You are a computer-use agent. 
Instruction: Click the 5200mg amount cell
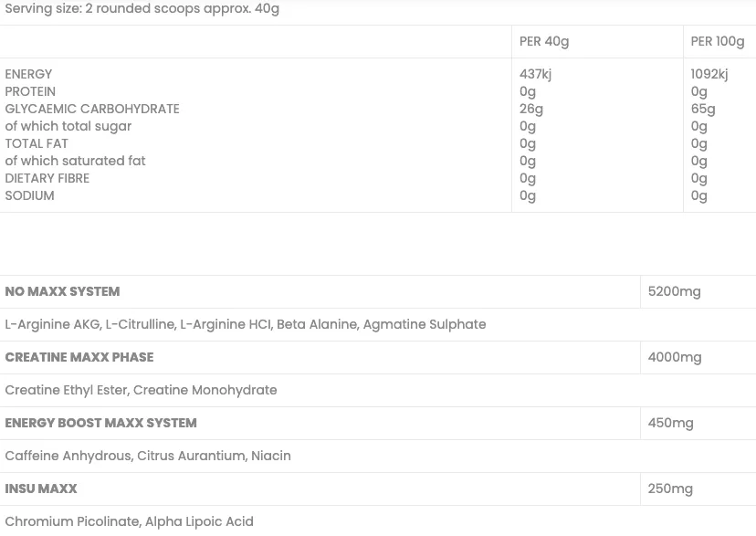coord(674,291)
